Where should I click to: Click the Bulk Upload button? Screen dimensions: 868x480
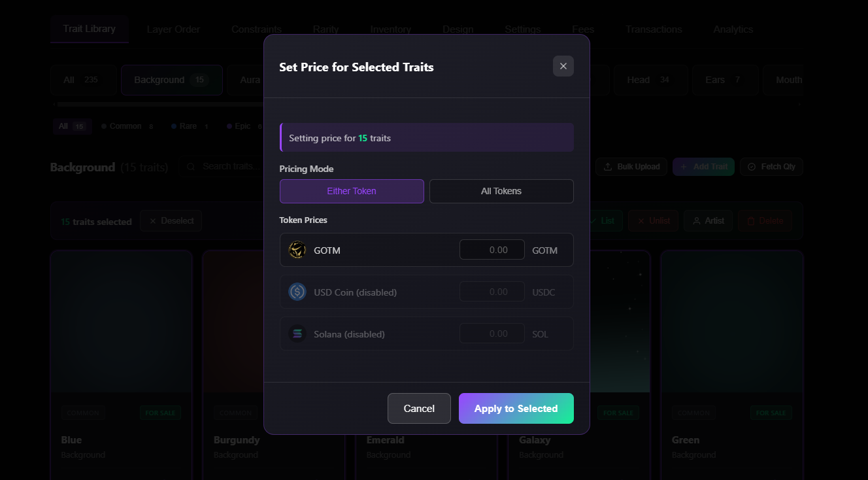631,167
